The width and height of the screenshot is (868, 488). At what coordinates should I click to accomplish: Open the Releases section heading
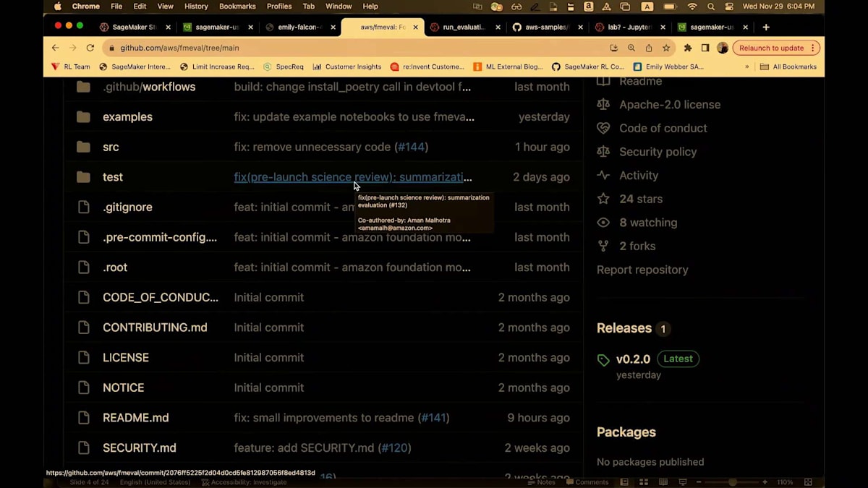[624, 328]
